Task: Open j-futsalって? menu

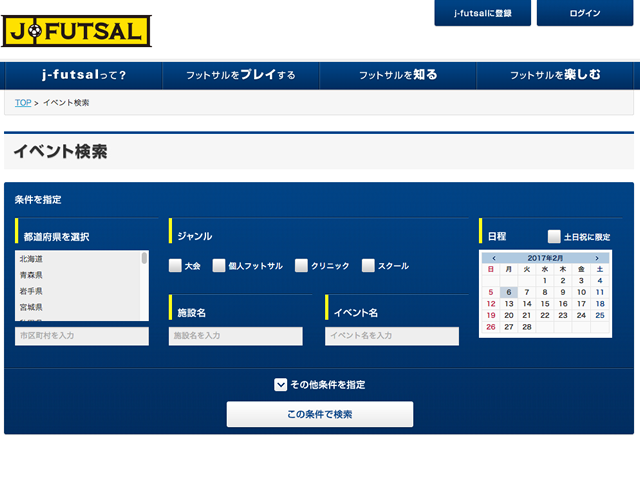Action: [x=84, y=75]
